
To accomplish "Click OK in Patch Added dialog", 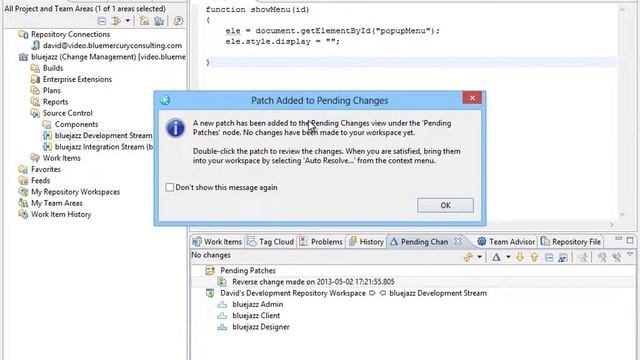I will click(445, 205).
